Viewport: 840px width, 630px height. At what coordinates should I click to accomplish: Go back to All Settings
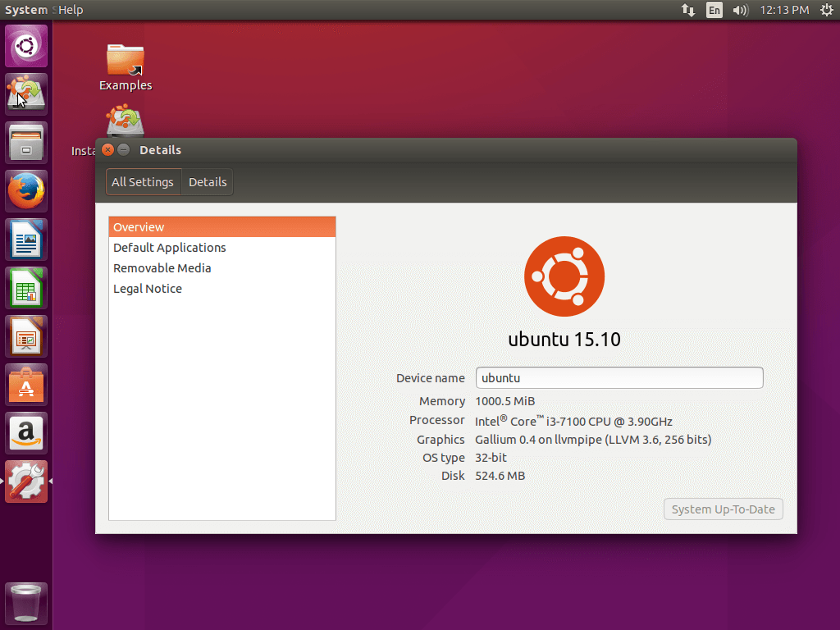(143, 182)
